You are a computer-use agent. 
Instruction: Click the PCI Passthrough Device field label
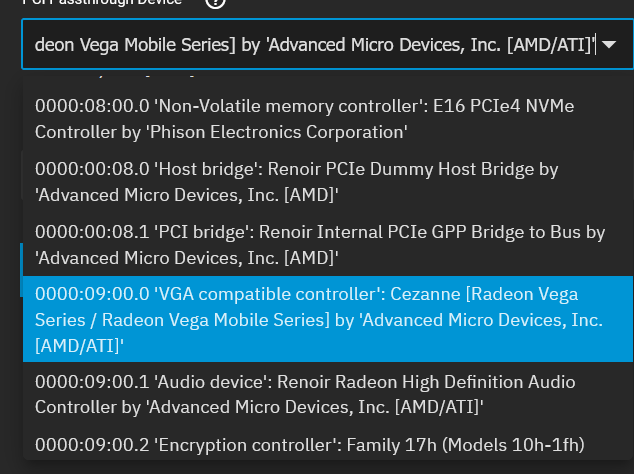coord(103,2)
